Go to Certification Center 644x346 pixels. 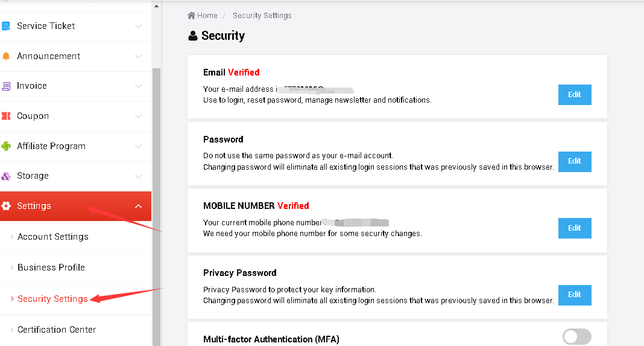click(x=57, y=330)
